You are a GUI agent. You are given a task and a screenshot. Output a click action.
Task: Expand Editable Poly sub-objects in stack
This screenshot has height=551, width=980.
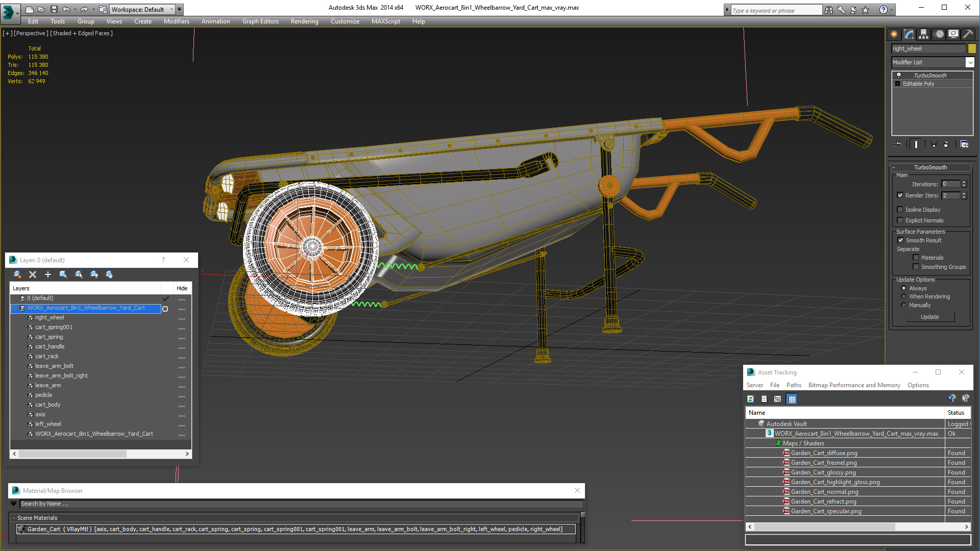(x=897, y=84)
